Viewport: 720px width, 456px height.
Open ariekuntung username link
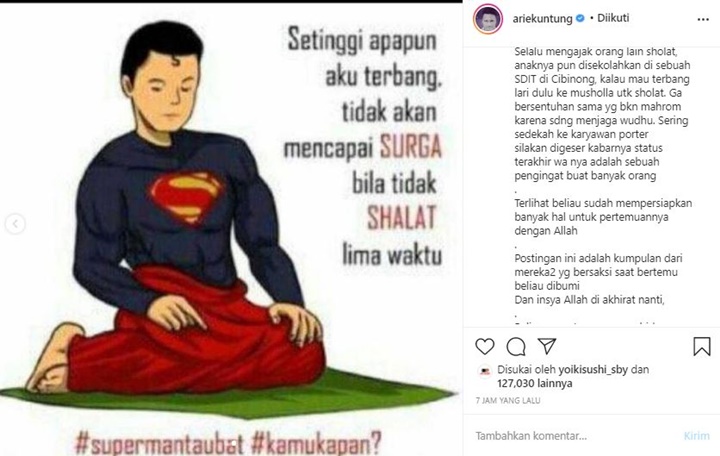point(542,19)
